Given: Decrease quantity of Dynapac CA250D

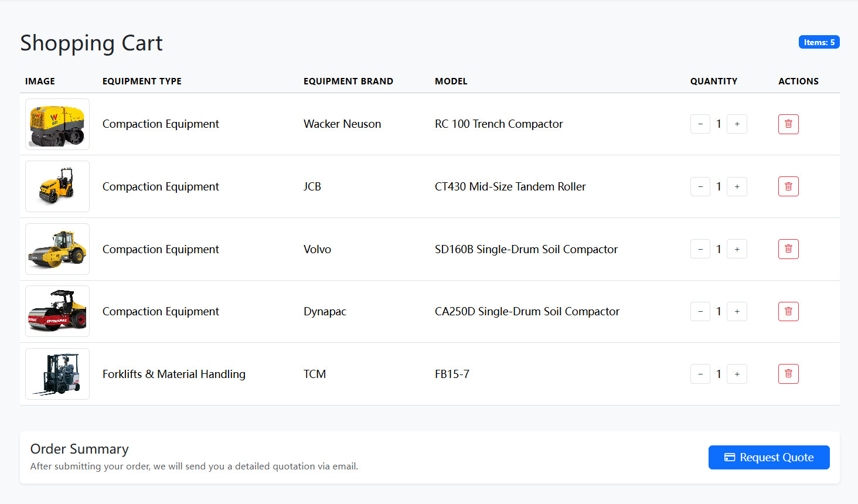Looking at the screenshot, I should click(700, 311).
